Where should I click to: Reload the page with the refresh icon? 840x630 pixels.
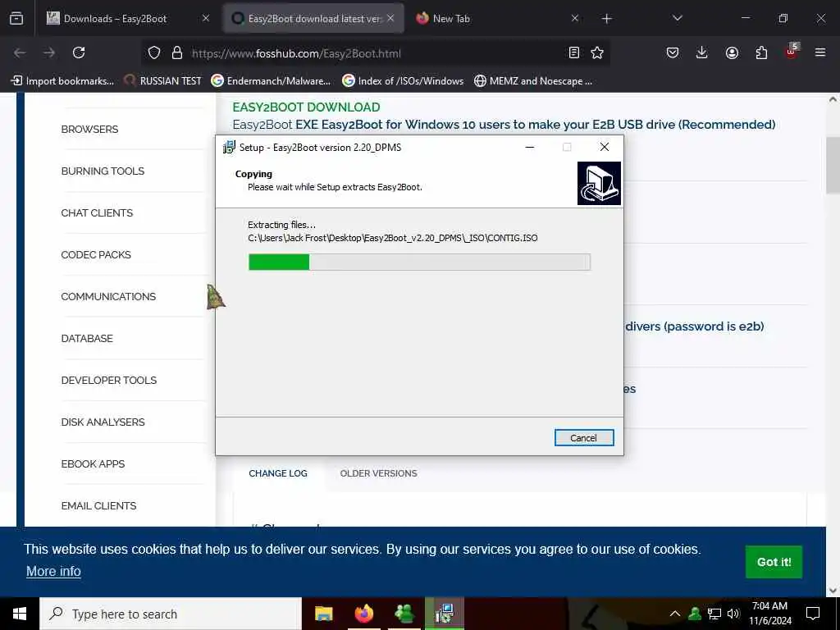pyautogui.click(x=79, y=52)
